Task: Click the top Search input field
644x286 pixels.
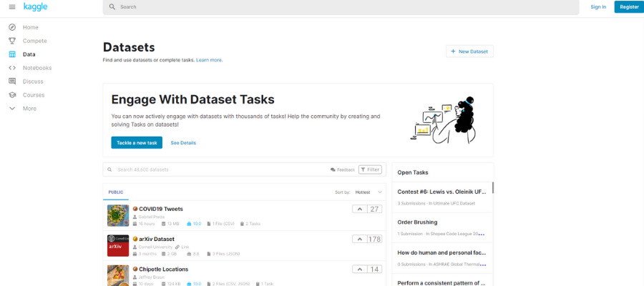Action: coord(341,7)
